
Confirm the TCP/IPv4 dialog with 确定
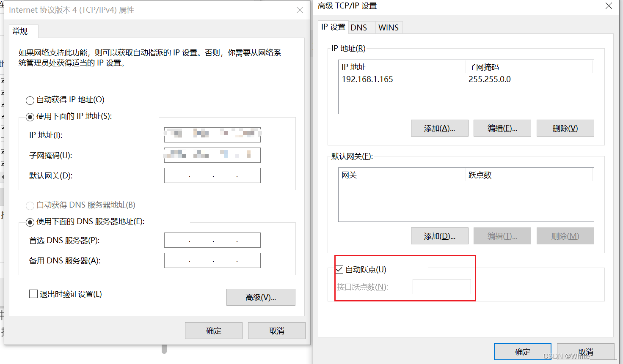pyautogui.click(x=213, y=330)
